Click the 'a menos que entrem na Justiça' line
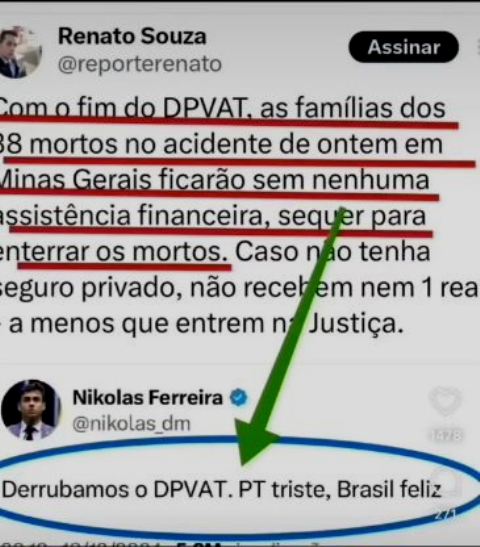The width and height of the screenshot is (480, 547). (203, 324)
